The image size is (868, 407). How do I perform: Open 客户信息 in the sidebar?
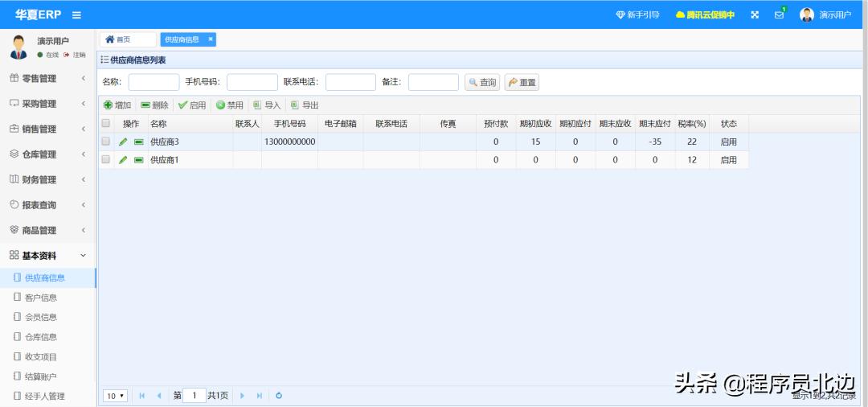pyautogui.click(x=47, y=298)
